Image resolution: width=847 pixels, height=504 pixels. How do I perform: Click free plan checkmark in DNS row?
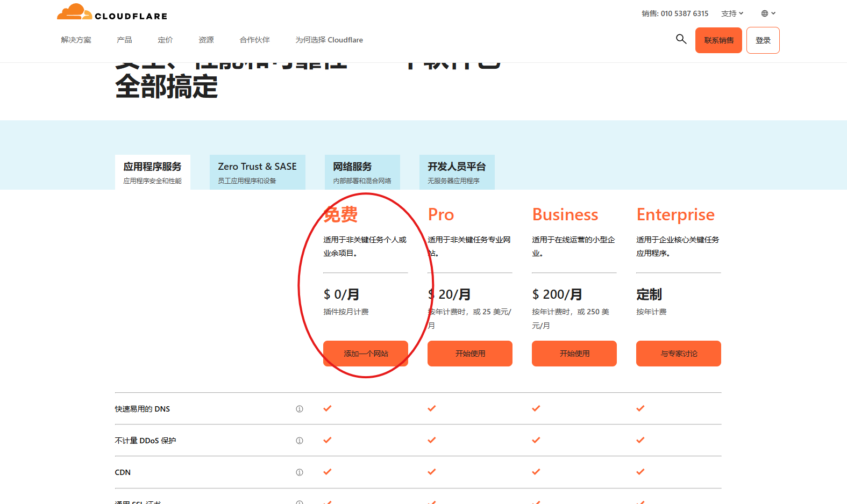(328, 408)
